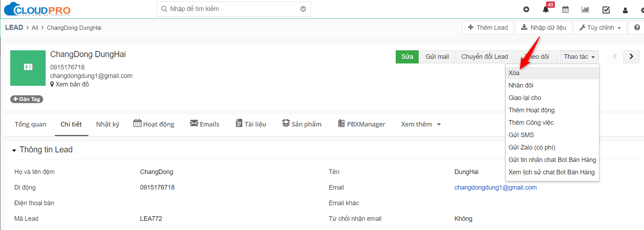Click email link changdongdung1@gmail.com in Email field

495,187
